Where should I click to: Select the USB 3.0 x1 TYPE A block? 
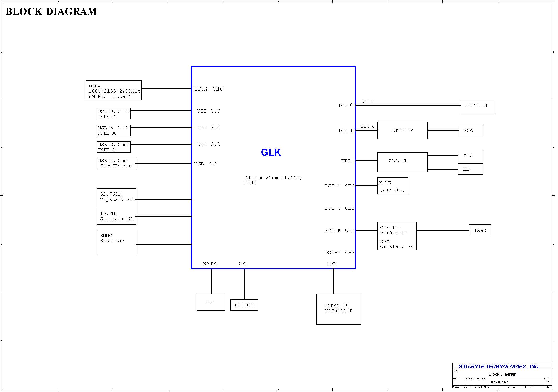[114, 131]
